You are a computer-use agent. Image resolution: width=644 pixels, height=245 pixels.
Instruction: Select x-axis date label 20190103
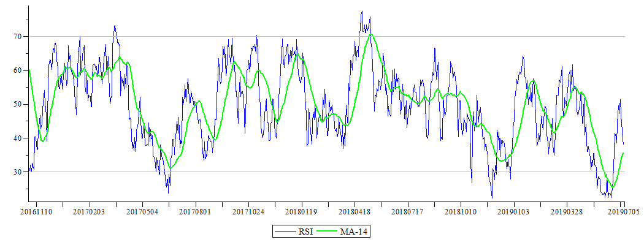pos(514,212)
